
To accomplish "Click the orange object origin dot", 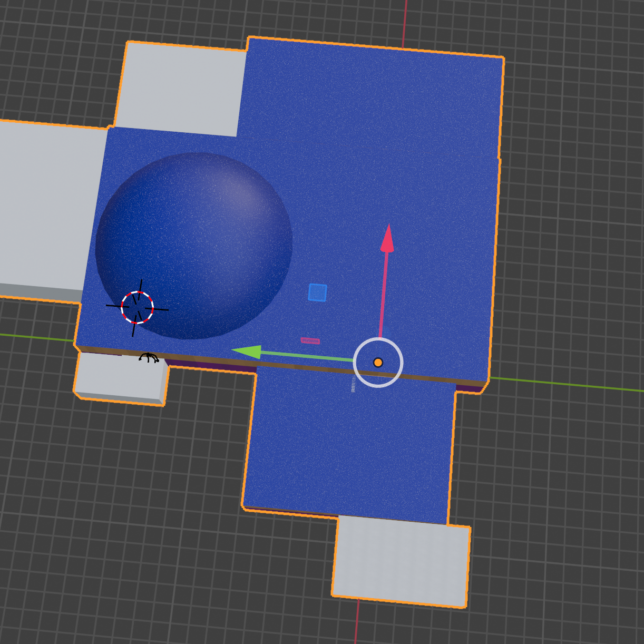I will (378, 363).
